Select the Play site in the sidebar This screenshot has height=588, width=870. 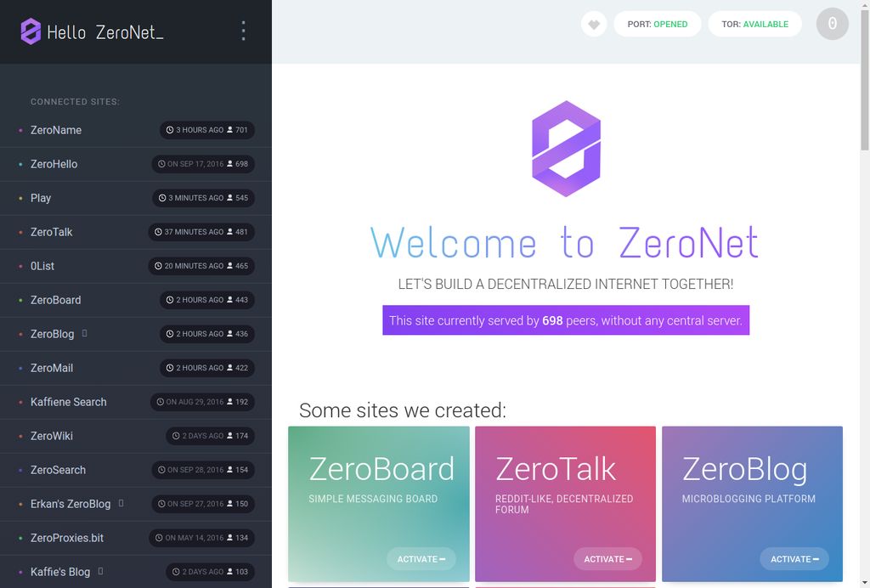[41, 198]
